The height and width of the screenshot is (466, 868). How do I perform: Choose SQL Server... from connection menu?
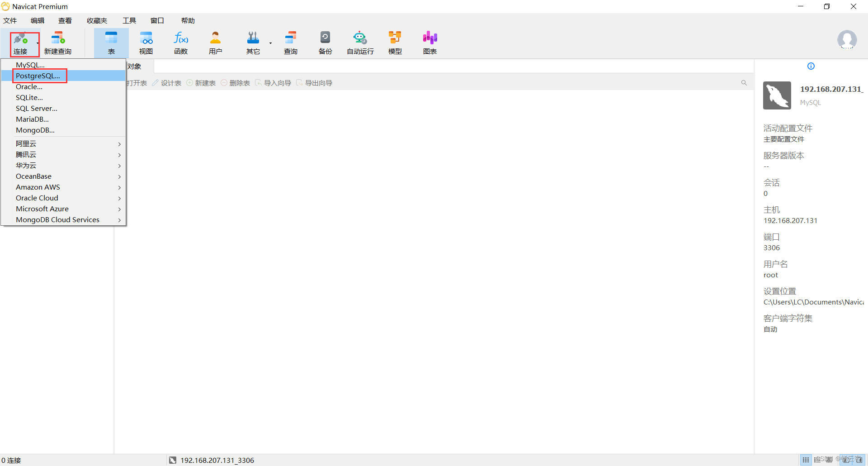[x=63, y=108]
